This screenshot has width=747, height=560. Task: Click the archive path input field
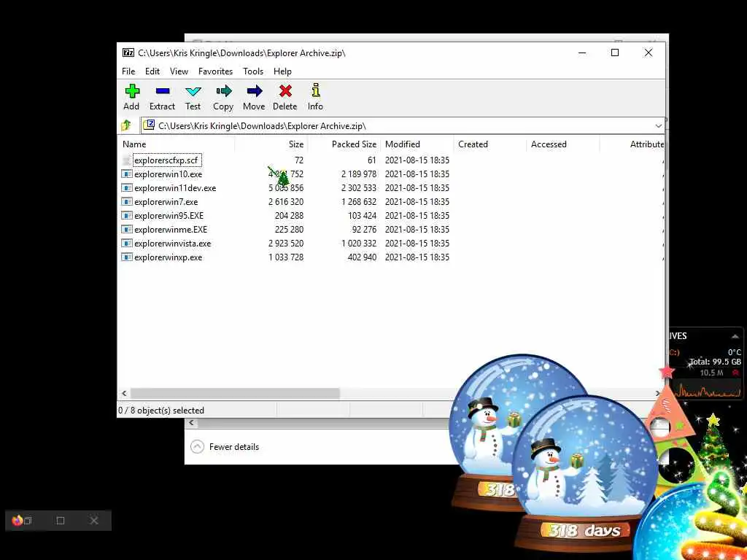tap(403, 125)
